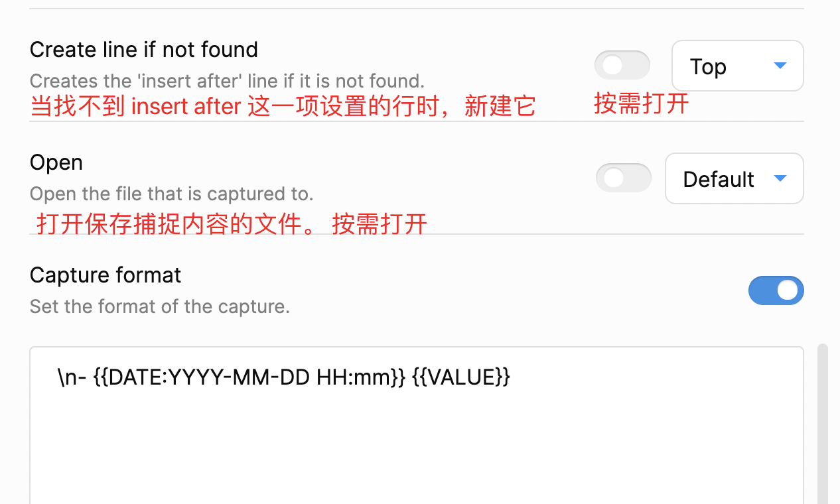The image size is (840, 504).
Task: Click the blue arrow beside Default
Action: click(x=780, y=178)
